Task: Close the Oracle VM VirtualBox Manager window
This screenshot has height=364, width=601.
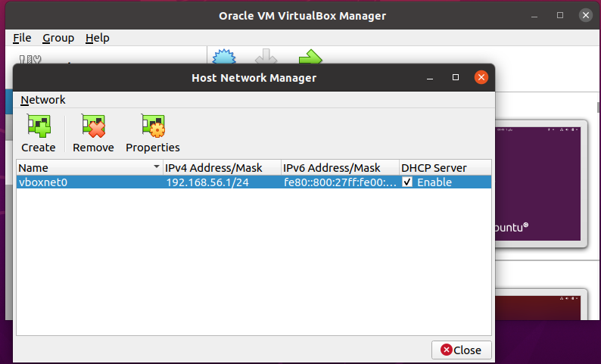Action: click(585, 15)
